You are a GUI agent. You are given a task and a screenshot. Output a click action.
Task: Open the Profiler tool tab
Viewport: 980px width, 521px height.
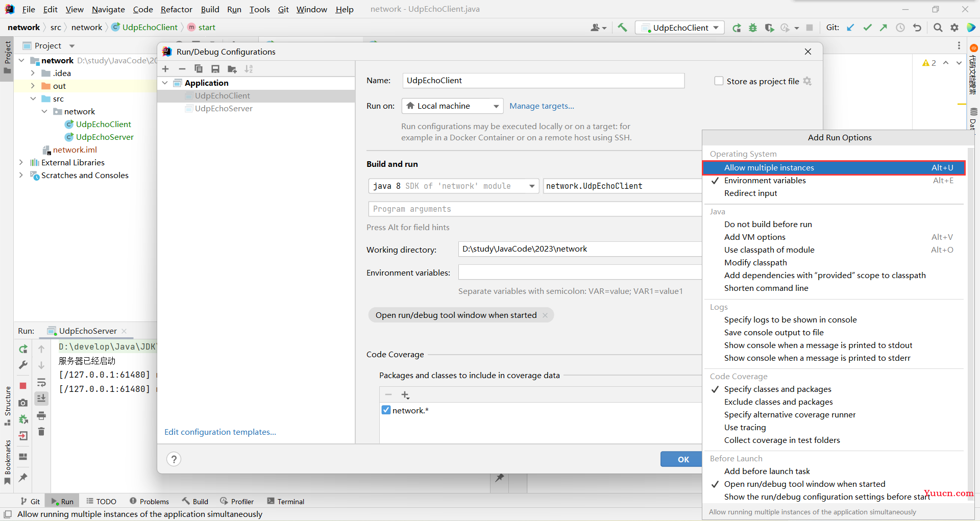click(x=237, y=502)
